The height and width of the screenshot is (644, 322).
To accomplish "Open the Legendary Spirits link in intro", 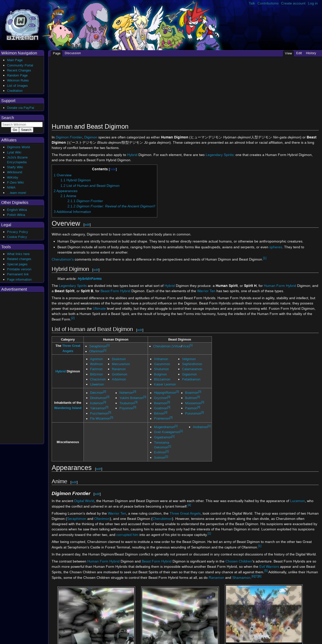I will [x=219, y=155].
